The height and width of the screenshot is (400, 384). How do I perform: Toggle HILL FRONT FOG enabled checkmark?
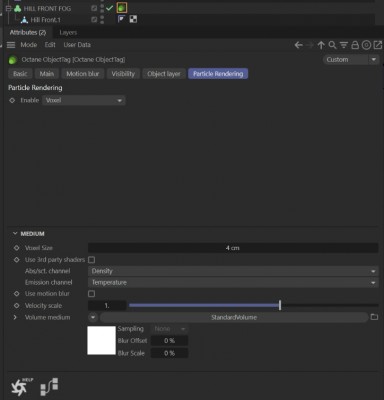109,8
